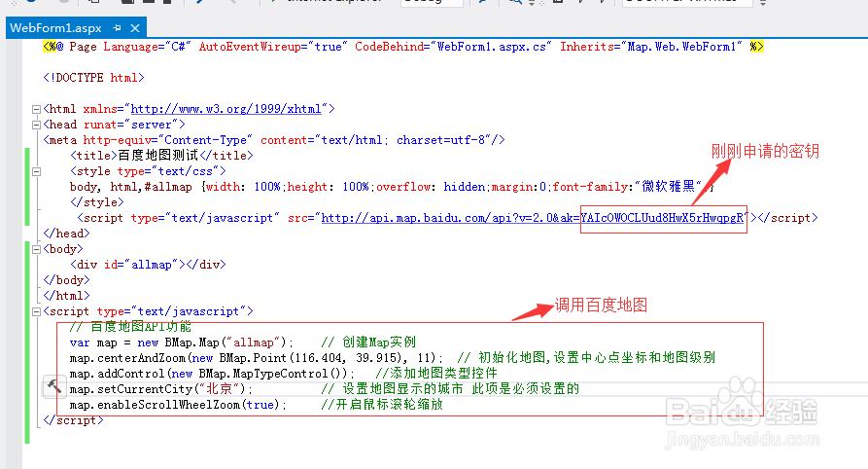
Task: Click the </body> closing tag
Action: coord(66,280)
